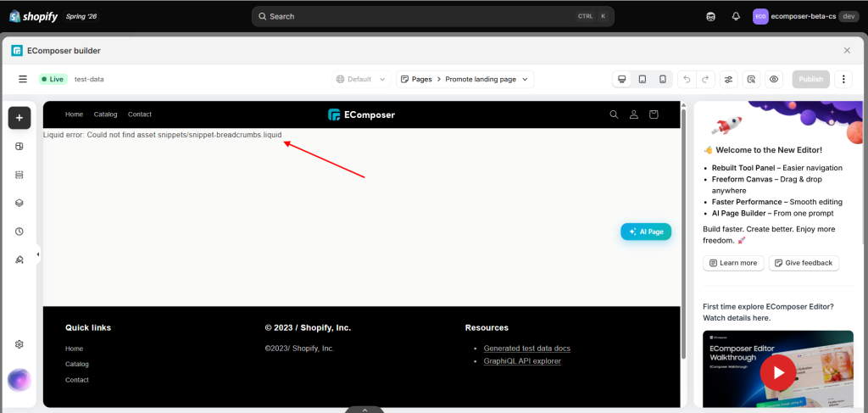Switch to tablet device view

coord(643,79)
